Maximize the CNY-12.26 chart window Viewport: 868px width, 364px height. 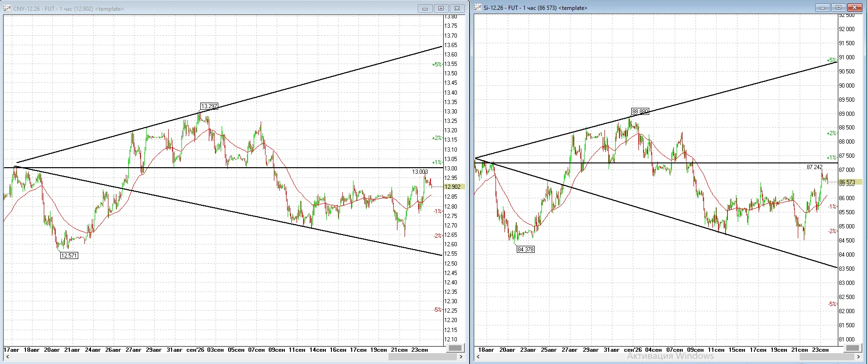click(441, 8)
